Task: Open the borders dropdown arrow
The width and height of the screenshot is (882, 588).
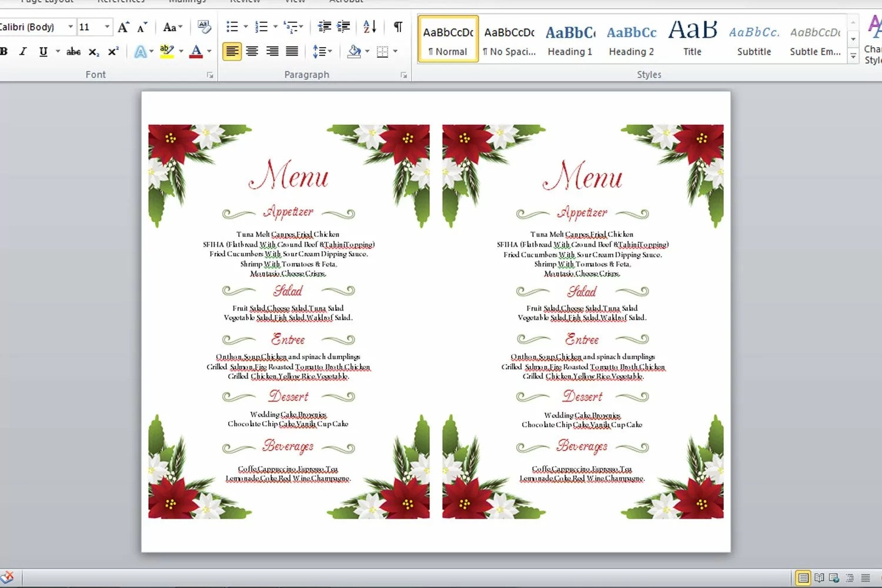Action: pyautogui.click(x=395, y=52)
